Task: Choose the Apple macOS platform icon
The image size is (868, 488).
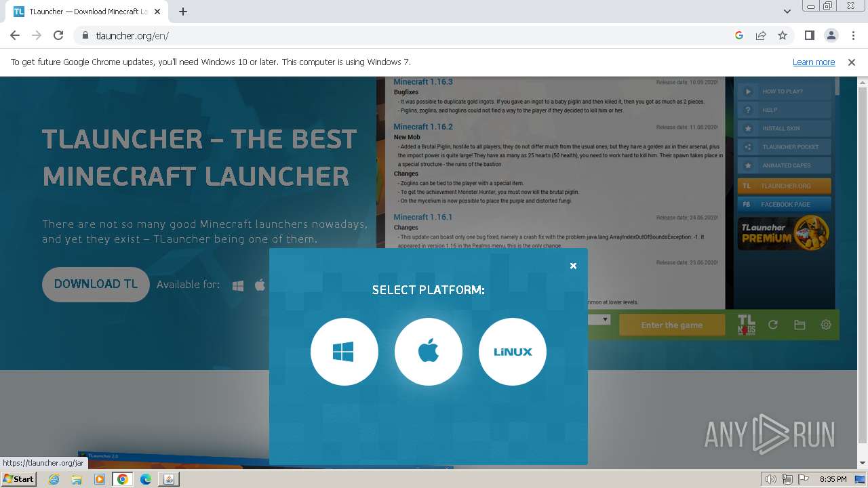Action: click(429, 352)
